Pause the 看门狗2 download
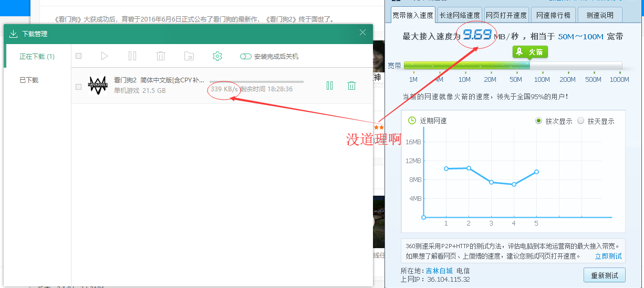The height and width of the screenshot is (288, 644). coord(329,86)
